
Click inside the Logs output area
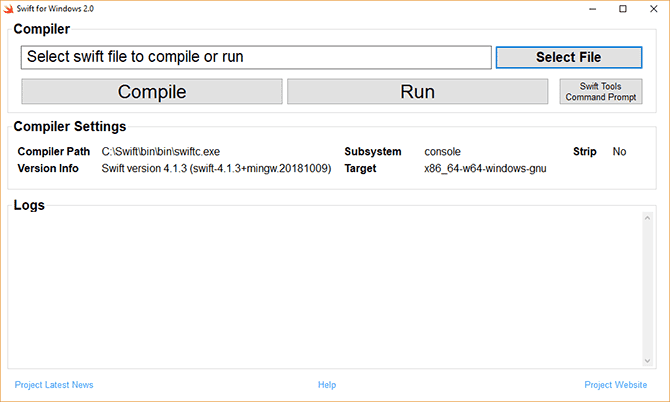[x=325, y=290]
